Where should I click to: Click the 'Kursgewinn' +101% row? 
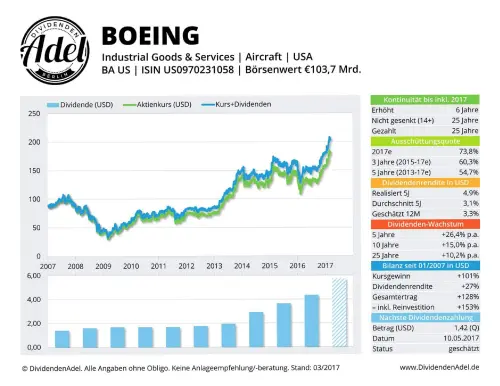click(x=425, y=276)
